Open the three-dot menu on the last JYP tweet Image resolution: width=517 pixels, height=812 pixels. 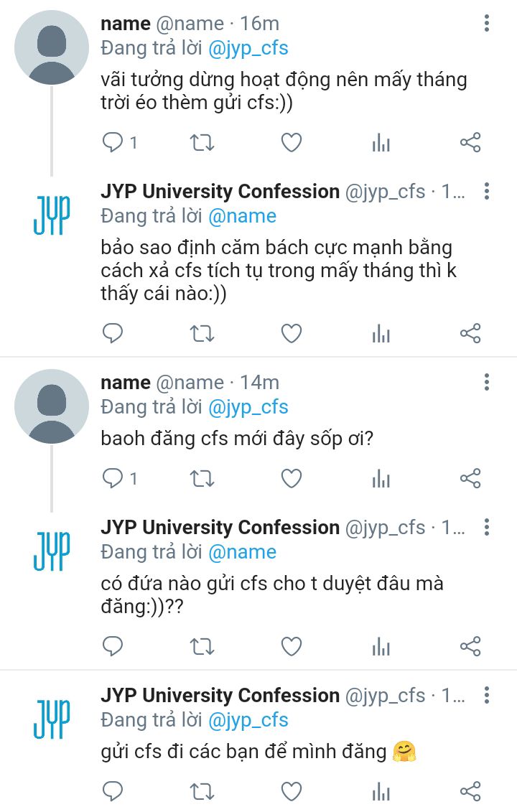pyautogui.click(x=486, y=696)
